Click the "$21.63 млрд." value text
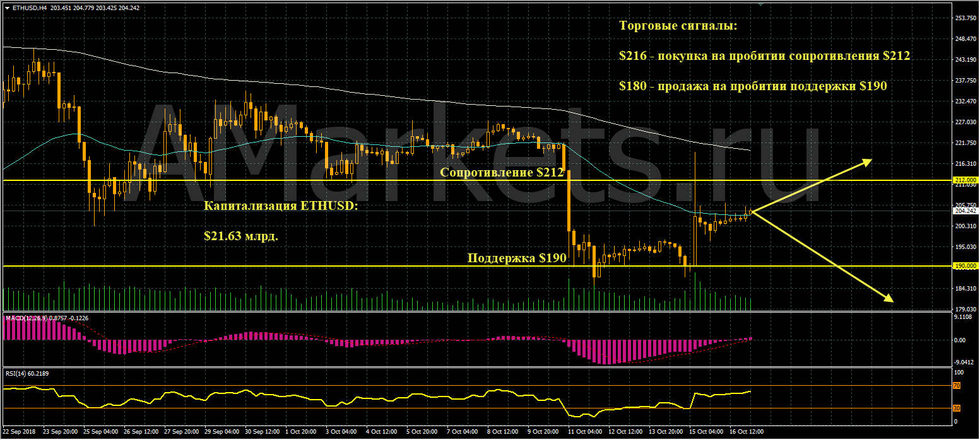 (x=240, y=236)
